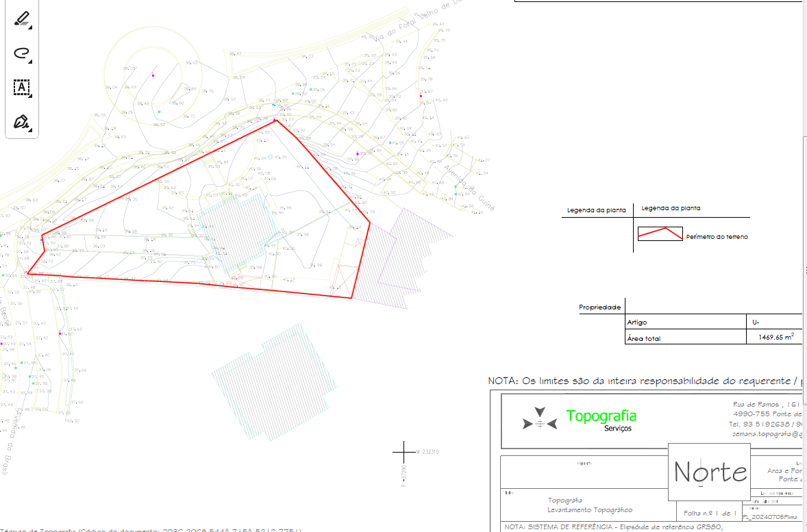Expand highlighter options via corner arrow
807x532 pixels.
pyautogui.click(x=30, y=25)
